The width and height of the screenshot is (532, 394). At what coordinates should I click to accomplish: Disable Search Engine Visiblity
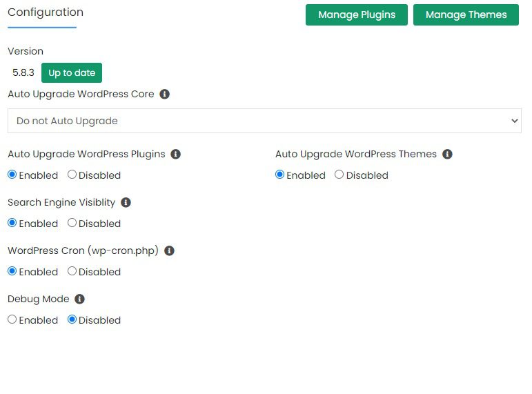[x=72, y=223]
